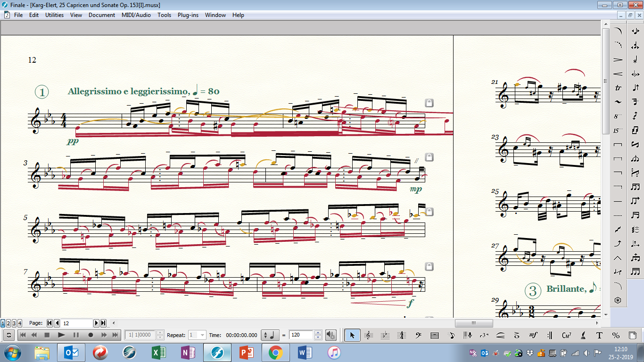Choose the Decrescendo hairpin tool

click(618, 60)
